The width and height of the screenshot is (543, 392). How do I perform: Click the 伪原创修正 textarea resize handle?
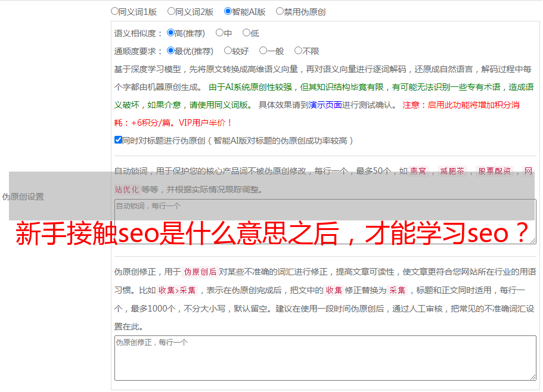point(532,377)
